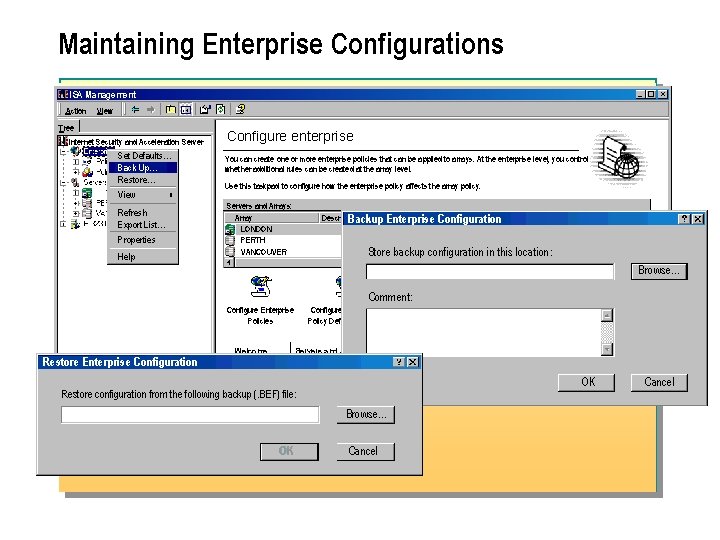720x540 pixels.
Task: Select the VANCOUVER row text
Action: [x=264, y=252]
